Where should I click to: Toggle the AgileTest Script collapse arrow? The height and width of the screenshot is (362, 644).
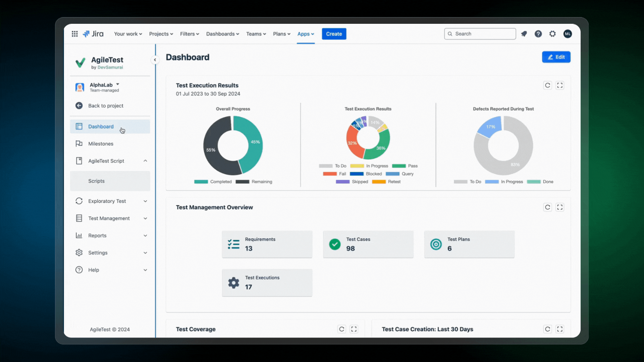click(x=145, y=161)
